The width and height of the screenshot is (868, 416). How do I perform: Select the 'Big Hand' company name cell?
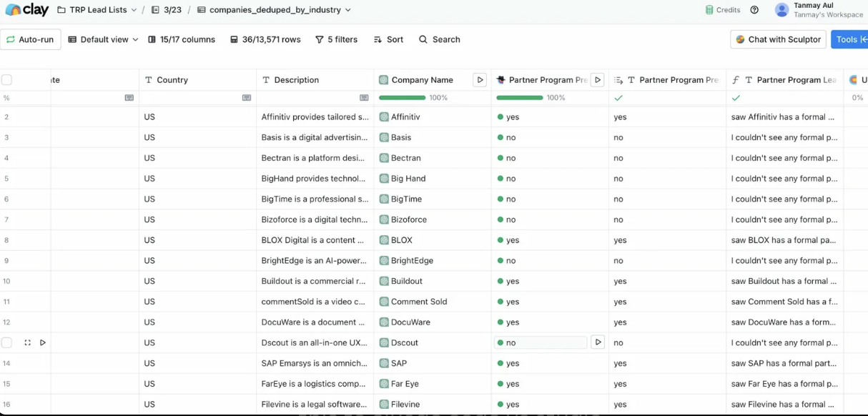[x=432, y=179]
